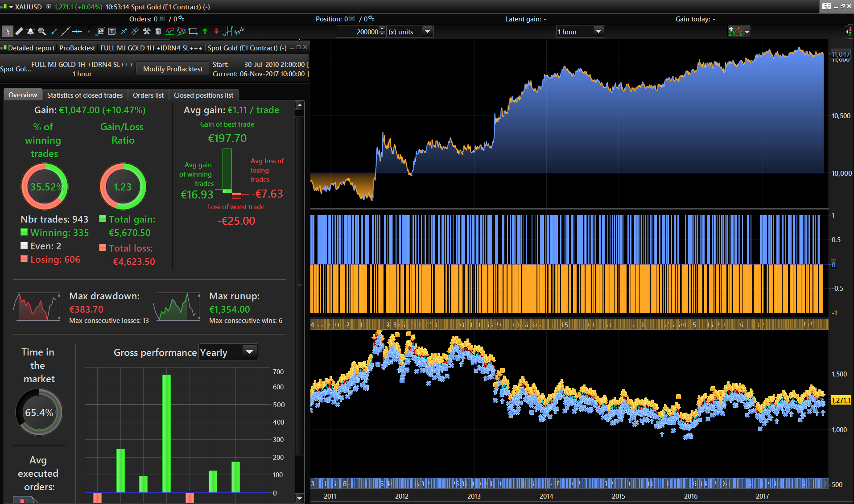Switch to Statistics of closed trades tab
The image size is (854, 504).
[x=85, y=95]
